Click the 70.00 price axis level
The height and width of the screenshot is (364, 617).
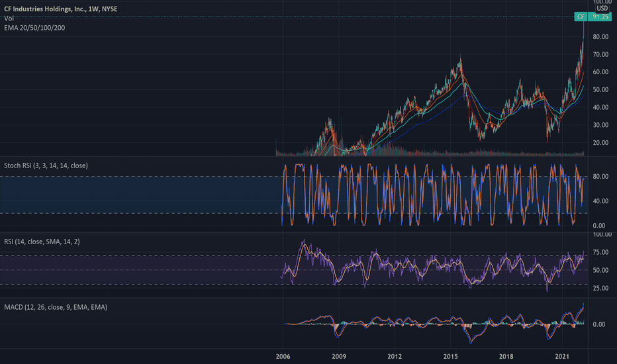pyautogui.click(x=600, y=55)
